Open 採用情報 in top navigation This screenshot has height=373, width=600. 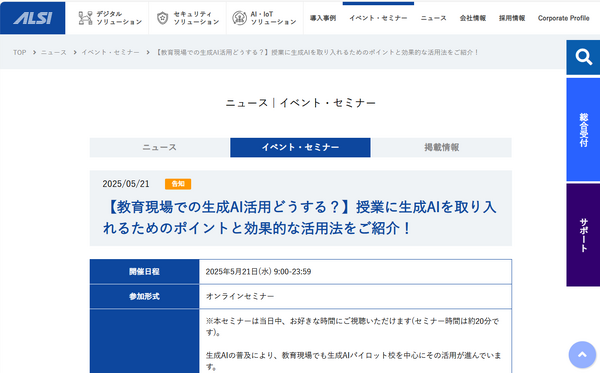512,18
